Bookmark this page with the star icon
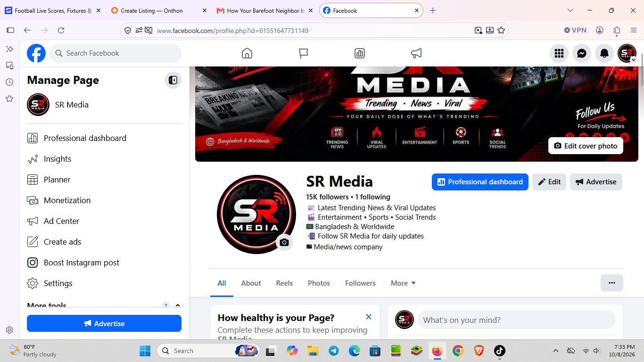 coord(501,30)
